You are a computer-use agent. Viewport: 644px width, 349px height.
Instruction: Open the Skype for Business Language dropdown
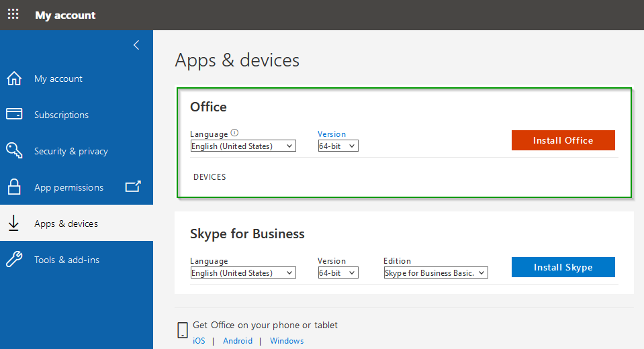tap(243, 273)
